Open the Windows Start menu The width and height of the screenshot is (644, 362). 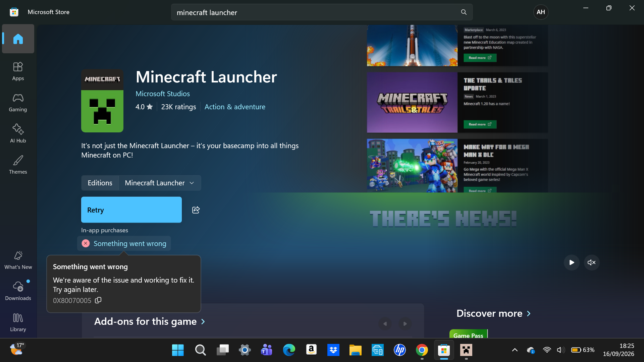[178, 350]
